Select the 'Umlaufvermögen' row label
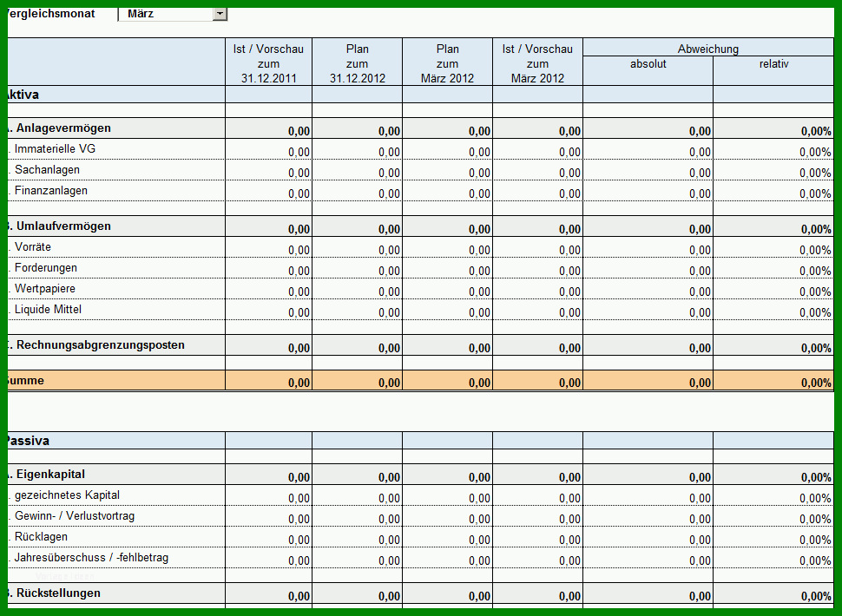Viewport: 842px width, 616px height. 63,226
